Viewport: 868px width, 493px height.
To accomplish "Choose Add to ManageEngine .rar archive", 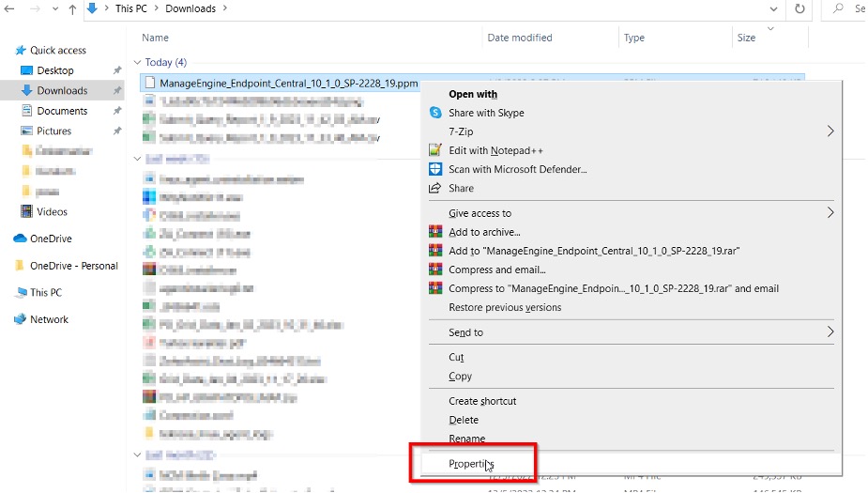I will 594,251.
